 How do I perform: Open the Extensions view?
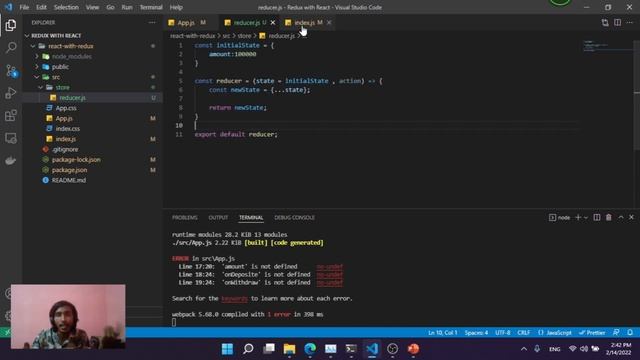click(11, 116)
